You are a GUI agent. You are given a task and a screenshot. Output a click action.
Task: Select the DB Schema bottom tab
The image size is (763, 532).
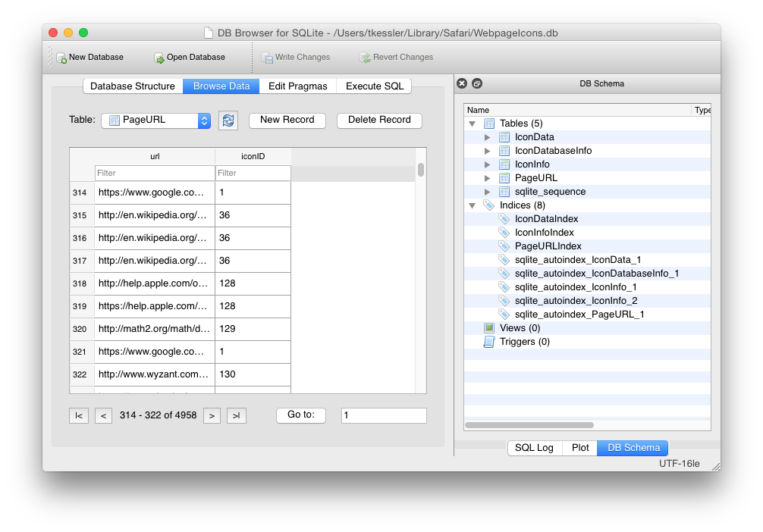633,448
